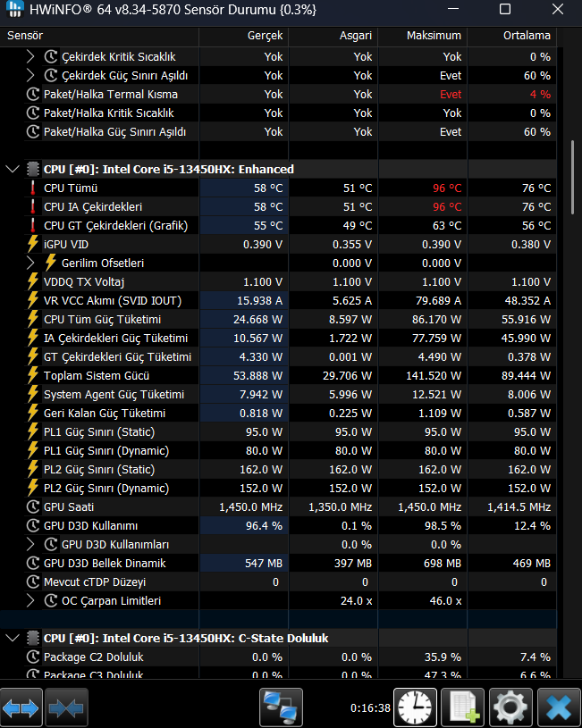The height and width of the screenshot is (728, 582).
Task: Click the Enhanced CPU section chip icon
Action: (32, 169)
